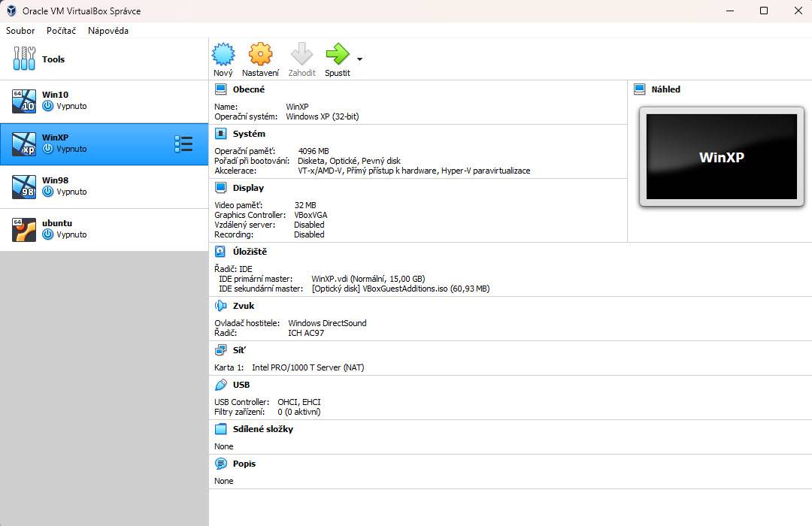812x526 pixels.
Task: Click the Win10 Vypnuto power state icon
Action: coord(47,106)
